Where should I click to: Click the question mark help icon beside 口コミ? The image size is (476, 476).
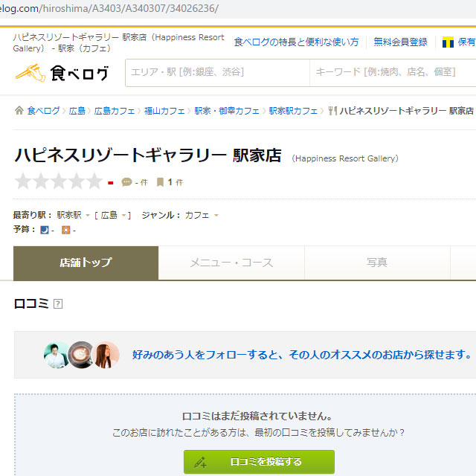point(58,303)
